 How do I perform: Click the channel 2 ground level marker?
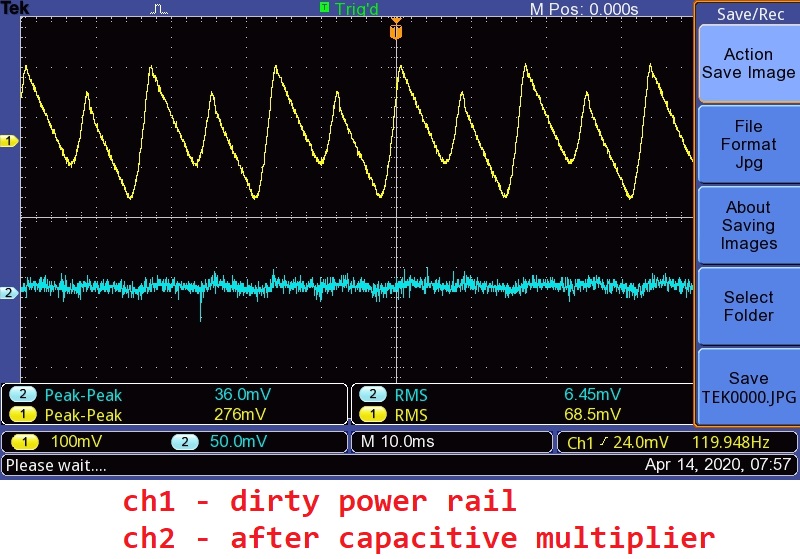pyautogui.click(x=9, y=293)
